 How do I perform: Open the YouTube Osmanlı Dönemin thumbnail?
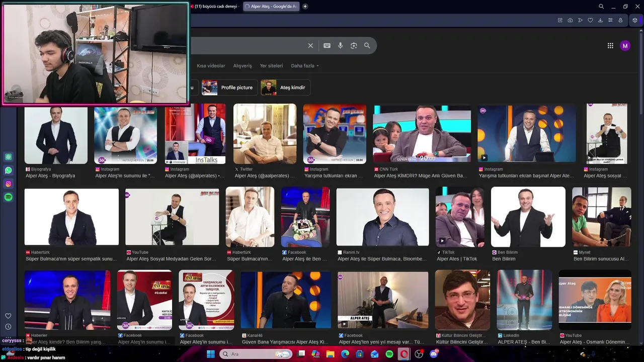point(595,300)
